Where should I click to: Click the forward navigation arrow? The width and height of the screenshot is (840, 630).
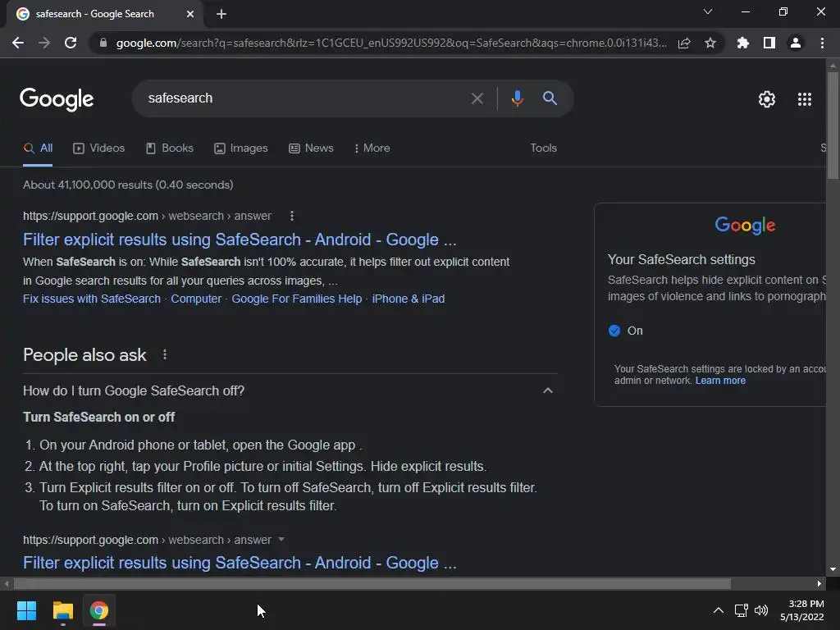pos(44,43)
